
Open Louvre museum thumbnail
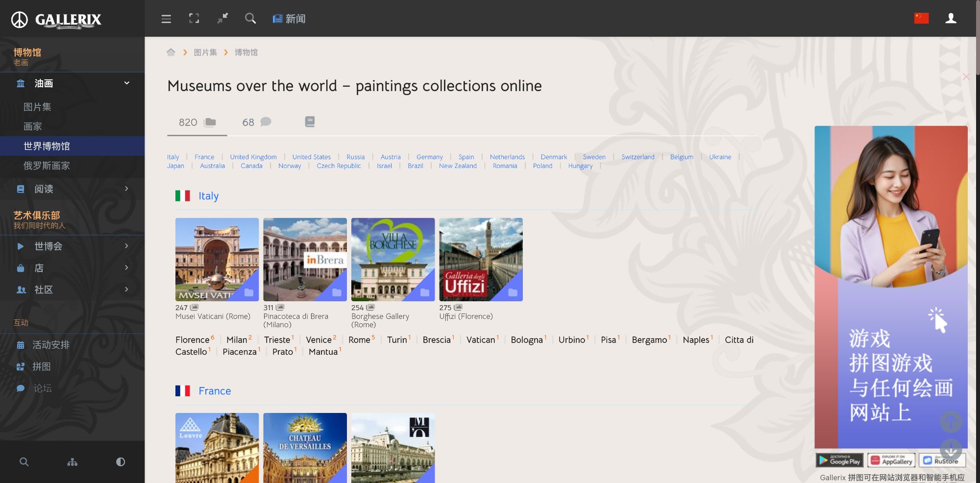(x=217, y=448)
